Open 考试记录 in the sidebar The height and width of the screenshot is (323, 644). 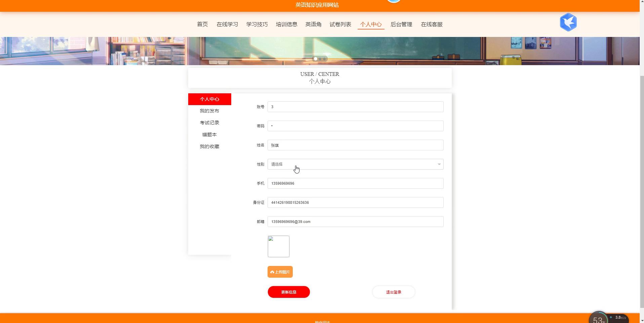tap(209, 123)
